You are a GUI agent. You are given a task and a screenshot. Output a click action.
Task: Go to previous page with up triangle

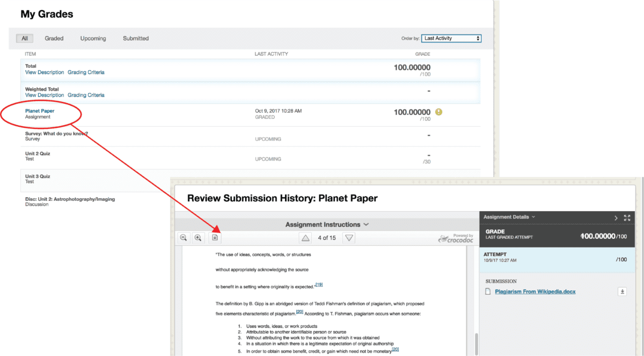tap(305, 238)
